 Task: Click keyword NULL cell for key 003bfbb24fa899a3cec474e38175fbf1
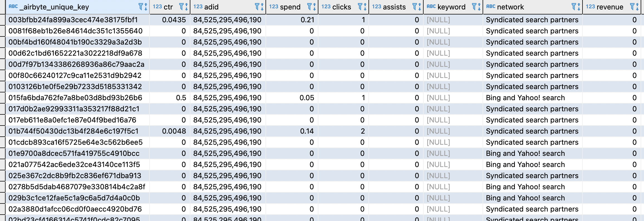click(x=453, y=20)
